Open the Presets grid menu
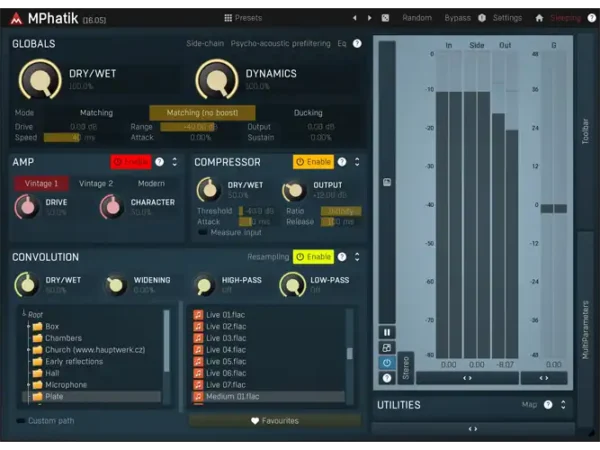This screenshot has height=450, width=600. (243, 18)
